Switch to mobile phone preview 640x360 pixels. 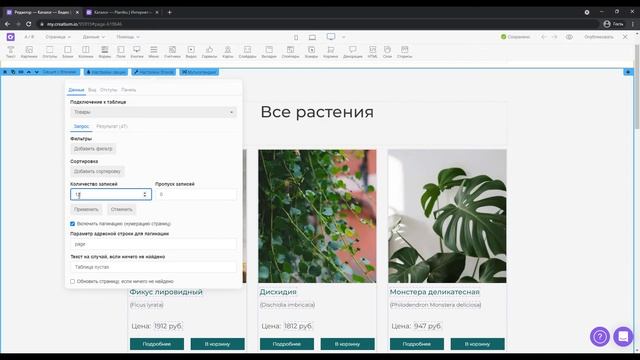pyautogui.click(x=296, y=37)
